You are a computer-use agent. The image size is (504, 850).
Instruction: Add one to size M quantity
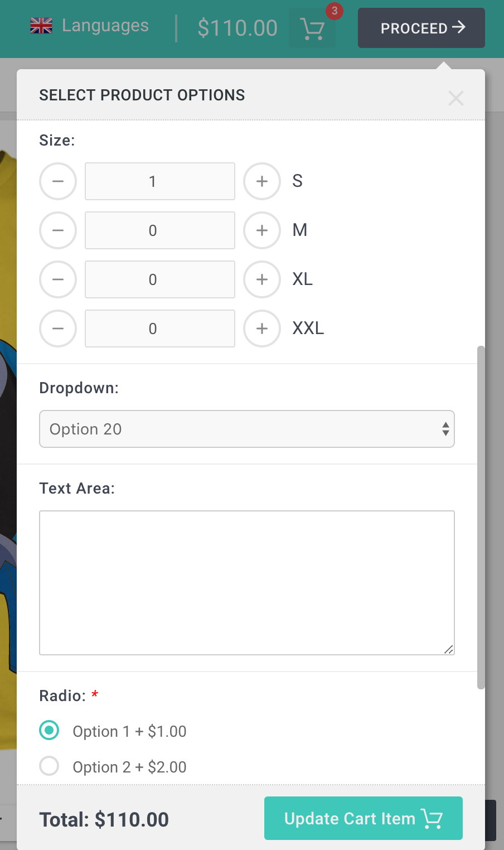coord(262,230)
